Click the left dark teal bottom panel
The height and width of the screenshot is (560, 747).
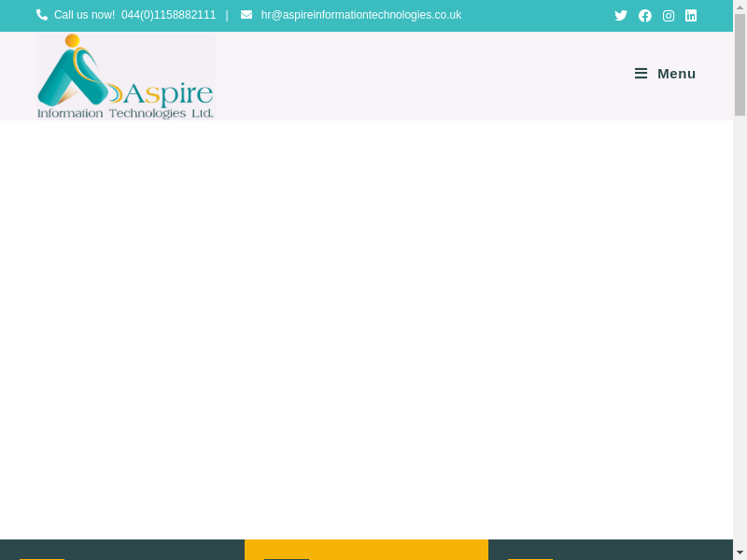coord(121,550)
